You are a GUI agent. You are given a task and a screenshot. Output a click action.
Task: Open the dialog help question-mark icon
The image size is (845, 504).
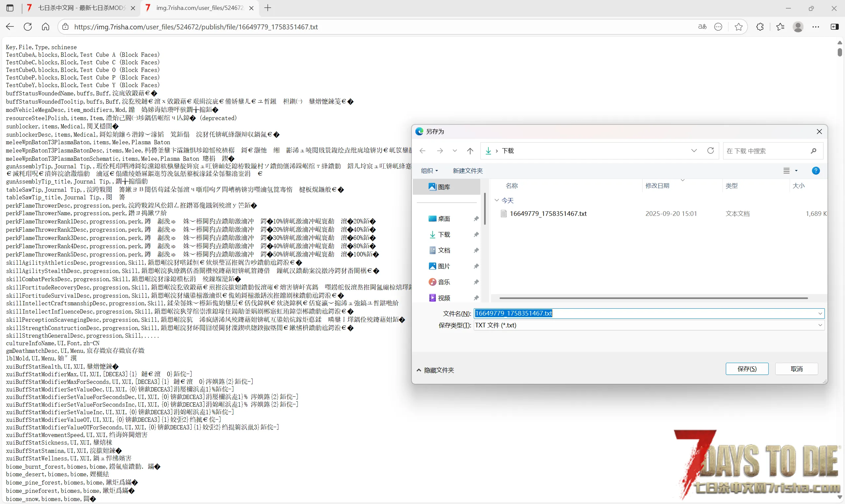click(815, 171)
